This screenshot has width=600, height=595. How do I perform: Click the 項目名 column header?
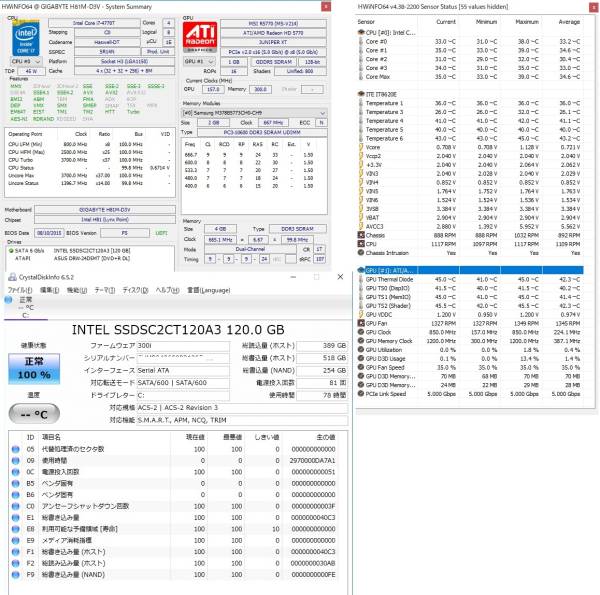(51, 437)
